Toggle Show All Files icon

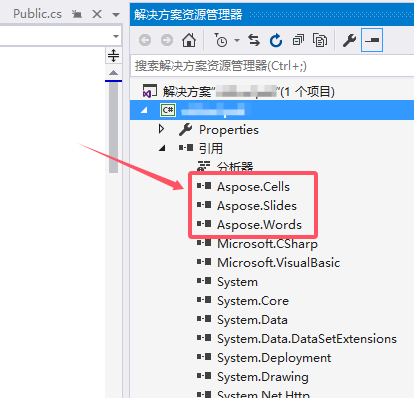click(x=320, y=41)
